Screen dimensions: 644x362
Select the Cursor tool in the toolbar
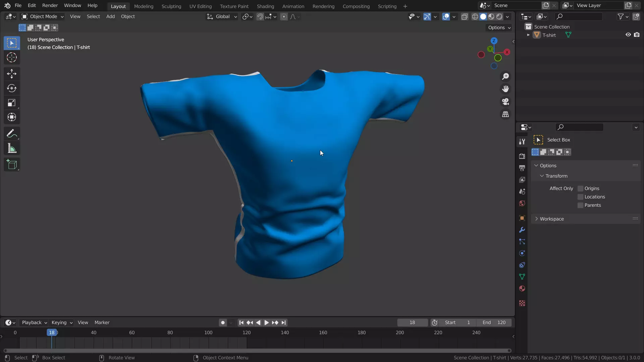click(12, 58)
